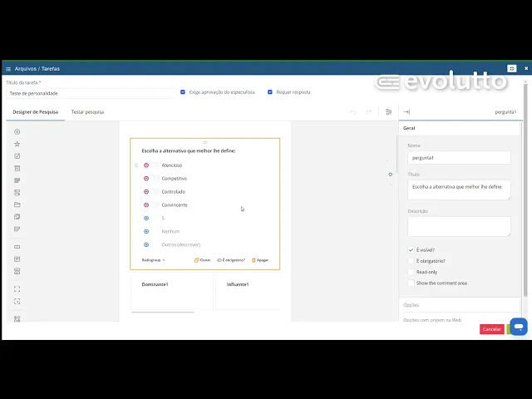Edit the Competitivo choice text
The image size is (532, 399).
(x=174, y=179)
